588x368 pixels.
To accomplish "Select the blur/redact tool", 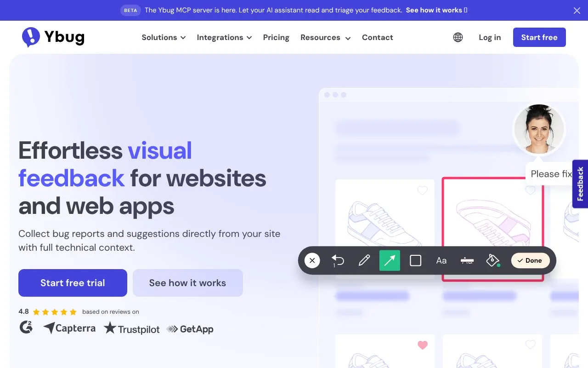I will coord(467,261).
